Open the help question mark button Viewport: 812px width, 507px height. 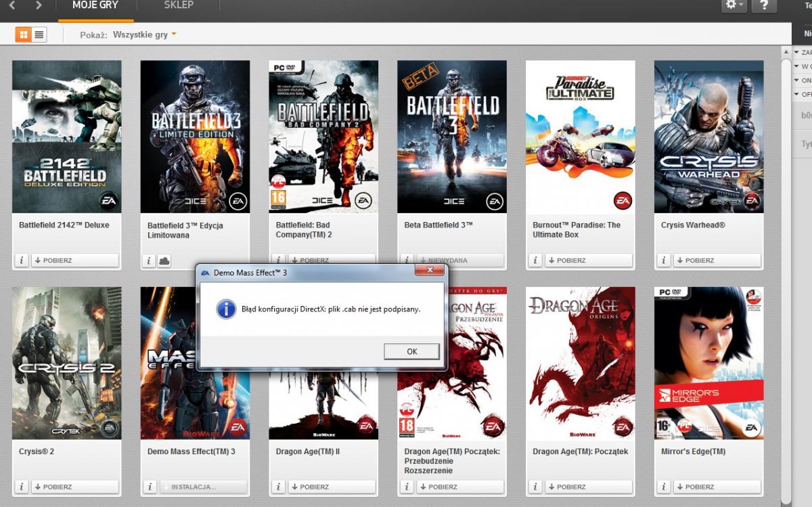[764, 5]
